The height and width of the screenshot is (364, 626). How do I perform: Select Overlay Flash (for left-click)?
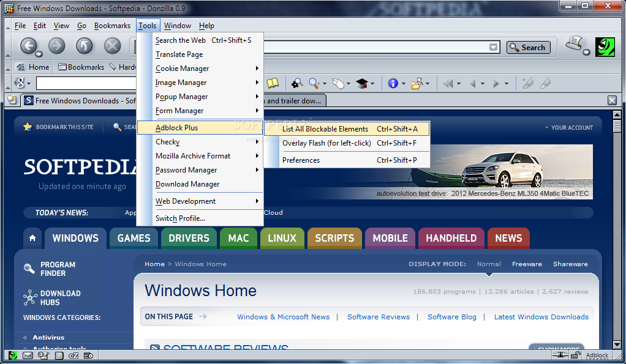tap(347, 143)
